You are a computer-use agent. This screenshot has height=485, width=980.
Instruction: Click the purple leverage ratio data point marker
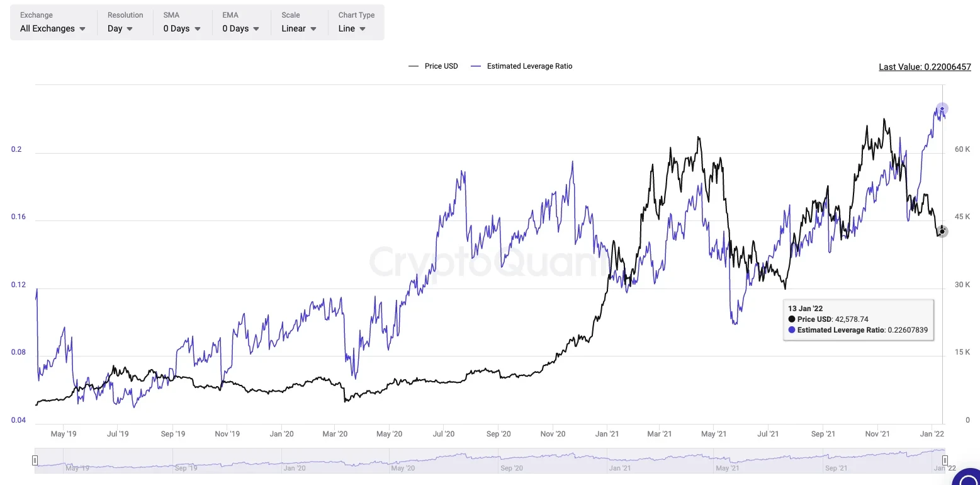(942, 109)
